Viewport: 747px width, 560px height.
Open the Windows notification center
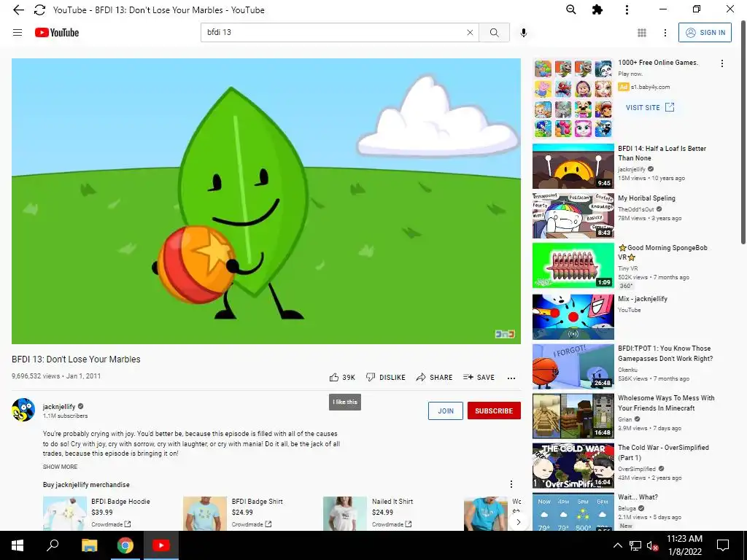pyautogui.click(x=723, y=545)
